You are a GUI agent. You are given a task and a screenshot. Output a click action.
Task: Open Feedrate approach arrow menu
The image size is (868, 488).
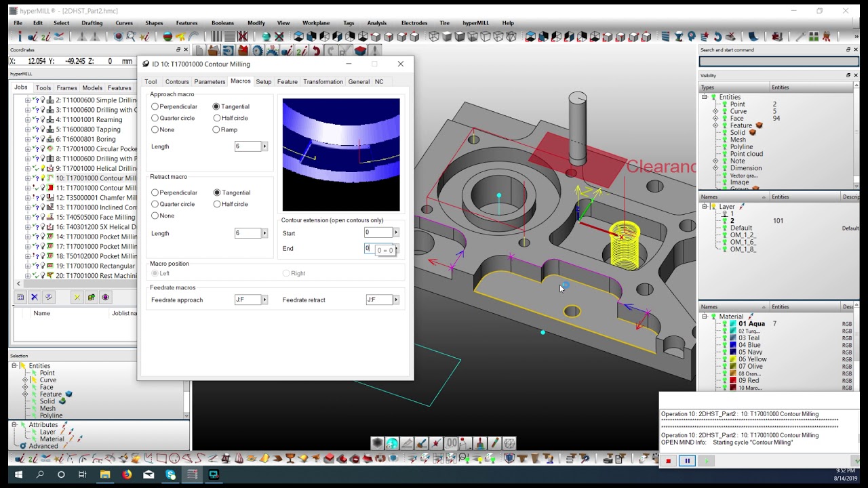coord(264,300)
